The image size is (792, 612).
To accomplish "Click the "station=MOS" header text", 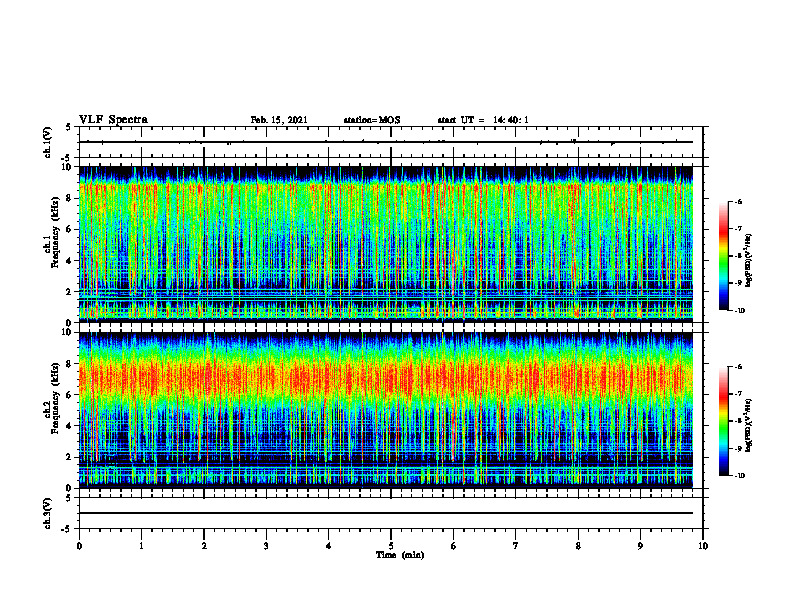I will point(372,120).
